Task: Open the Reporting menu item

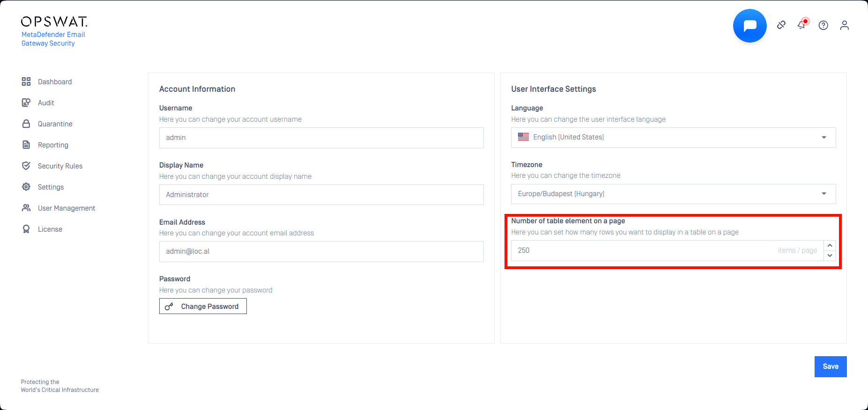Action: click(53, 145)
